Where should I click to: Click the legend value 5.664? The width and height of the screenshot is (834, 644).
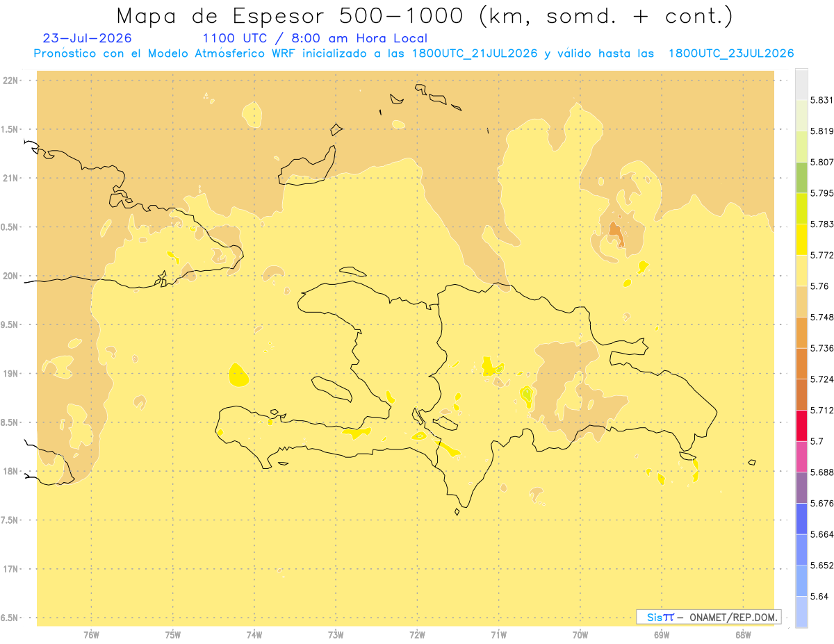coord(821,534)
